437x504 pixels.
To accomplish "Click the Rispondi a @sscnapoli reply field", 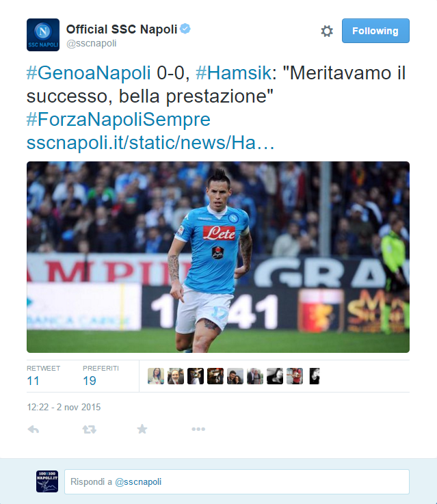I will (x=237, y=481).
